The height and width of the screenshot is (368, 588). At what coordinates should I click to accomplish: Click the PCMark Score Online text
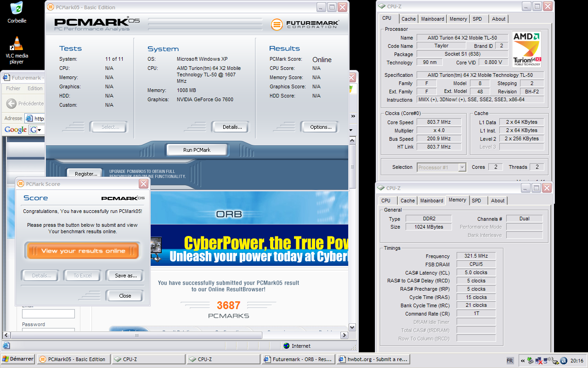click(322, 60)
